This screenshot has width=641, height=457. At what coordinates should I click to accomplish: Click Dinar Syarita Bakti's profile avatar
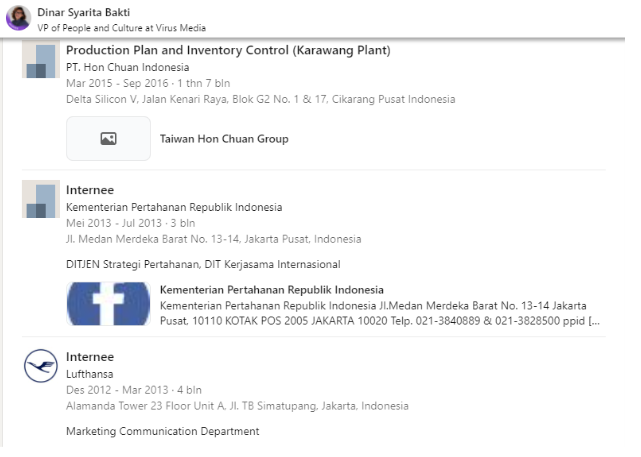pos(18,18)
